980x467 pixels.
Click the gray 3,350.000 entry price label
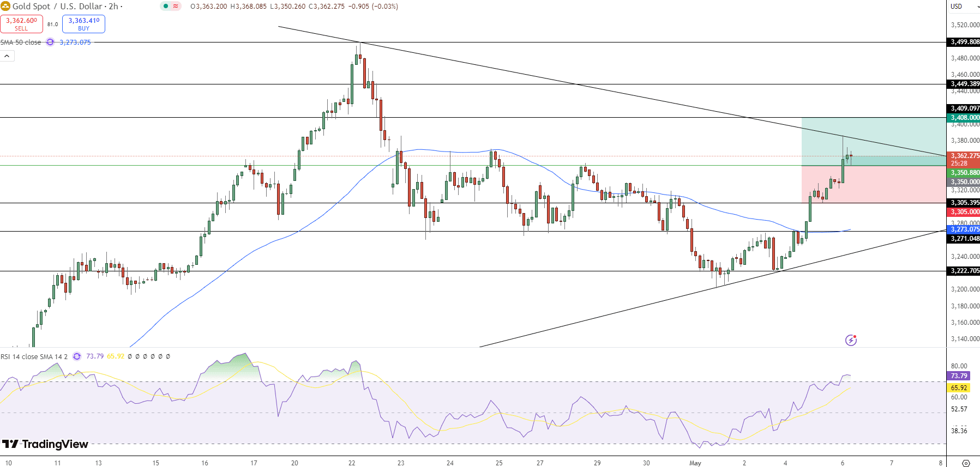click(x=964, y=182)
